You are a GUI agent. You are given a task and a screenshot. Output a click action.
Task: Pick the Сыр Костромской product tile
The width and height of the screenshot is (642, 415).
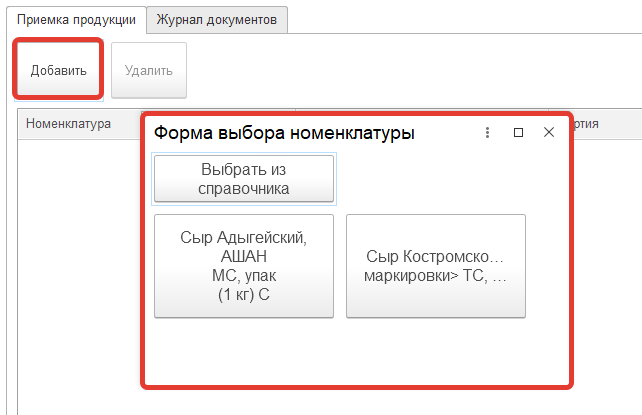tap(436, 266)
